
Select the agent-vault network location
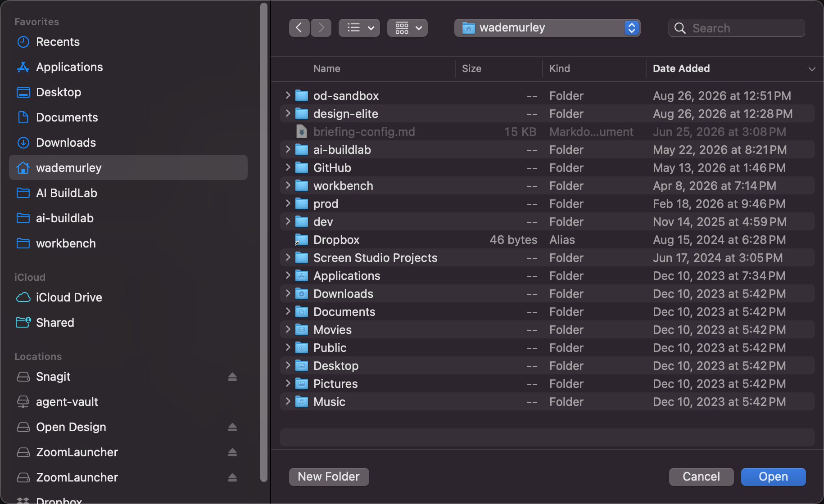coord(128,402)
